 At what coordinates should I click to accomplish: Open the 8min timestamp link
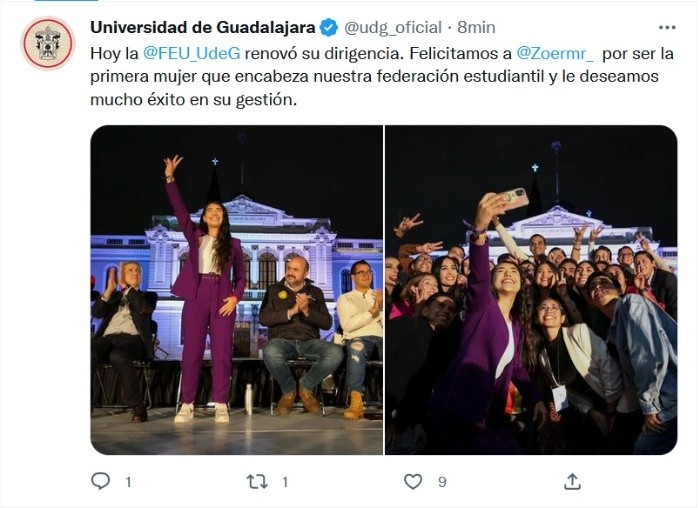click(476, 28)
